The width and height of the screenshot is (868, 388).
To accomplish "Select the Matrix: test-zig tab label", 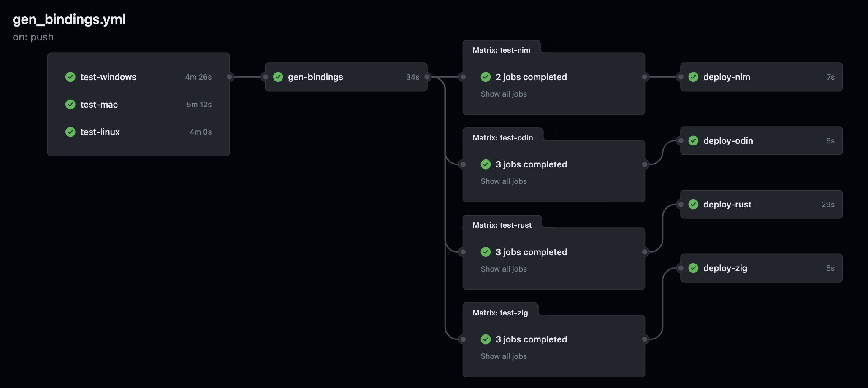I will coord(500,313).
